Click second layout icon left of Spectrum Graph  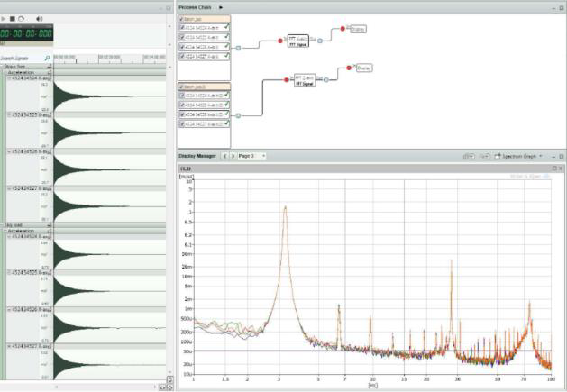(x=485, y=156)
